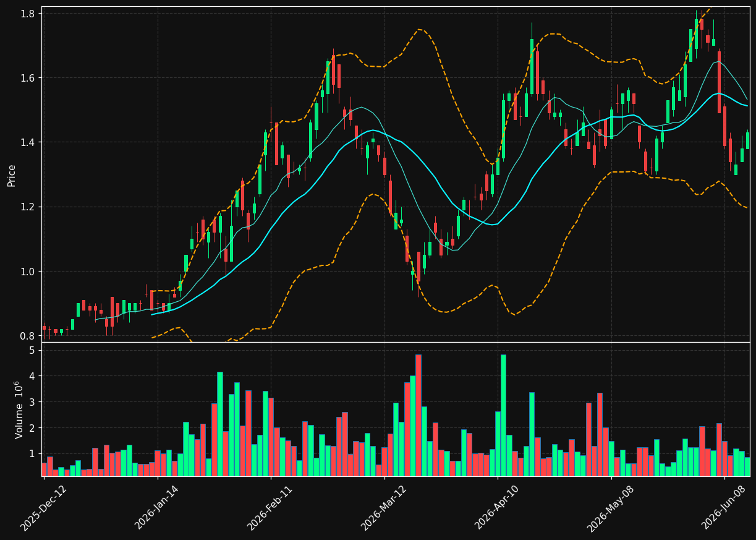Click the 2026-Feb-11 date label
Image resolution: width=756 pixels, height=540 pixels.
270,508
